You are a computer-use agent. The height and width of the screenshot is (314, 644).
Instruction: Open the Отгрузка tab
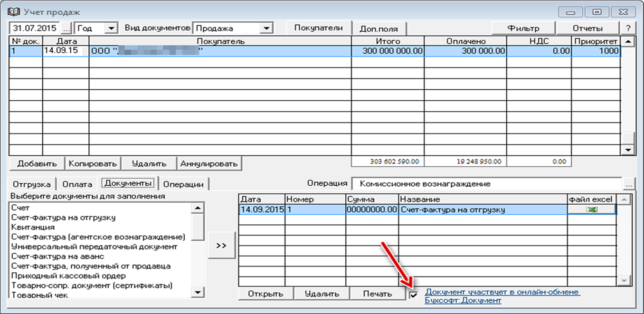click(x=32, y=184)
